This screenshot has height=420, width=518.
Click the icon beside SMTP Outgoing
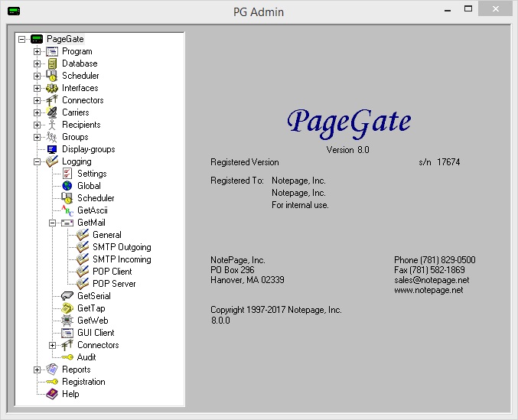coord(83,247)
